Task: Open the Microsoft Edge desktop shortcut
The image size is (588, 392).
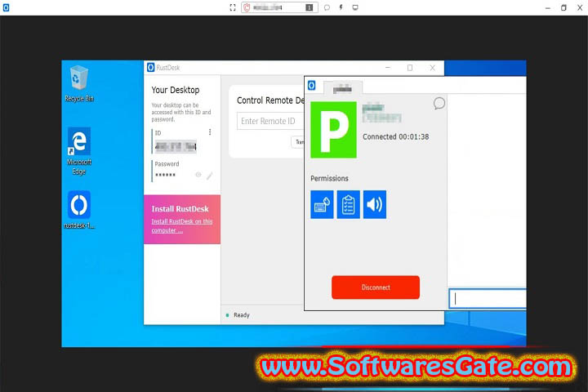Action: tap(79, 151)
